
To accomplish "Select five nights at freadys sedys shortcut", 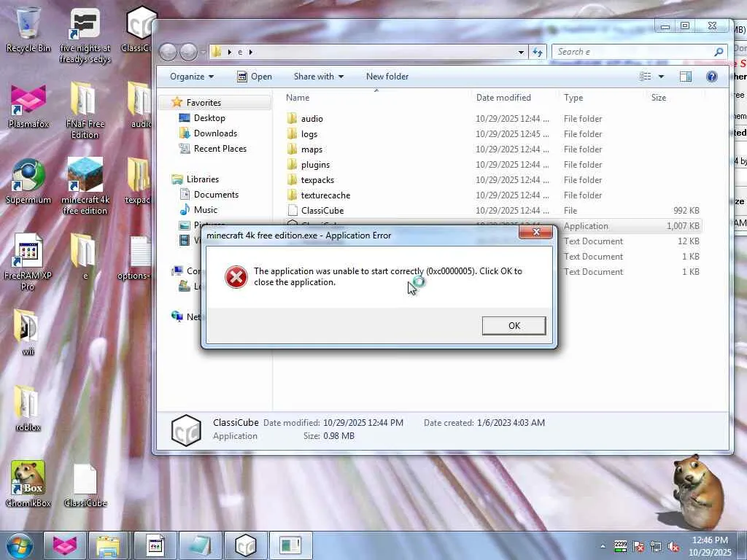I will [x=85, y=36].
